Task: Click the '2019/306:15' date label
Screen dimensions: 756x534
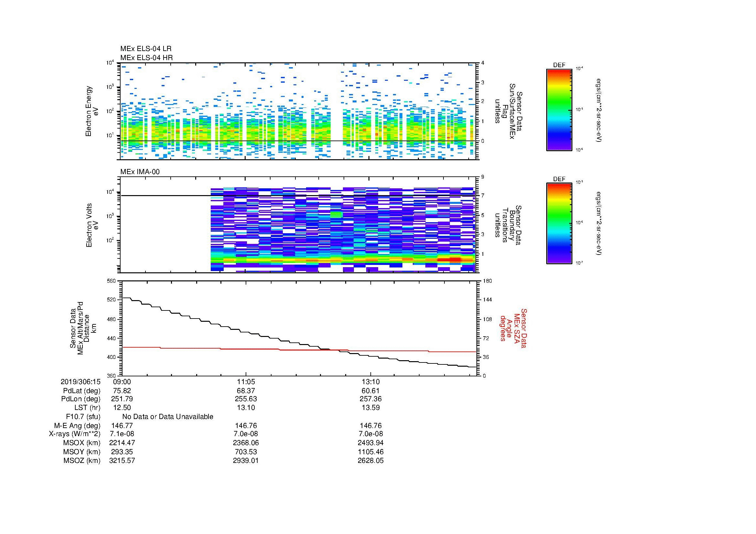Action: click(x=80, y=382)
